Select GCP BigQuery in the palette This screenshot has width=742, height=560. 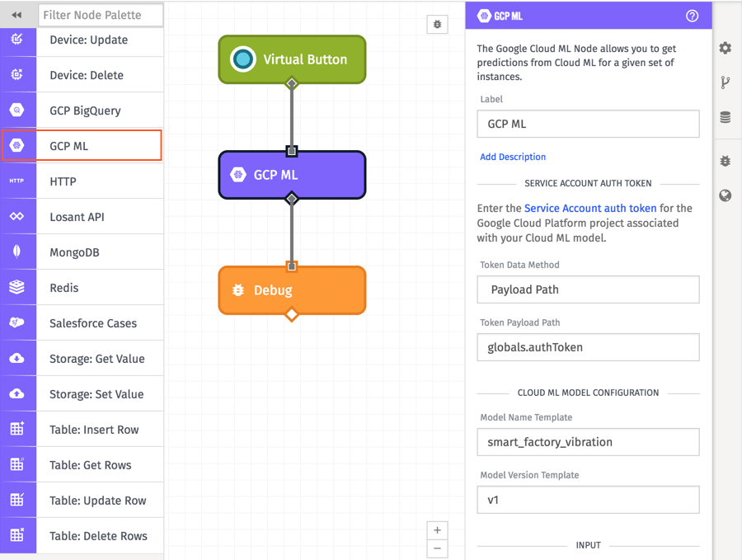pos(85,111)
